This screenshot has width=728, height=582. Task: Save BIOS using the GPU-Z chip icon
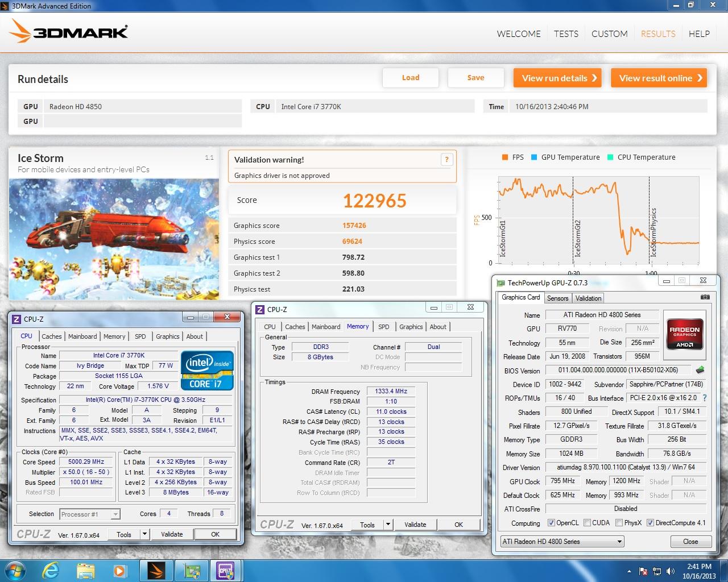700,370
